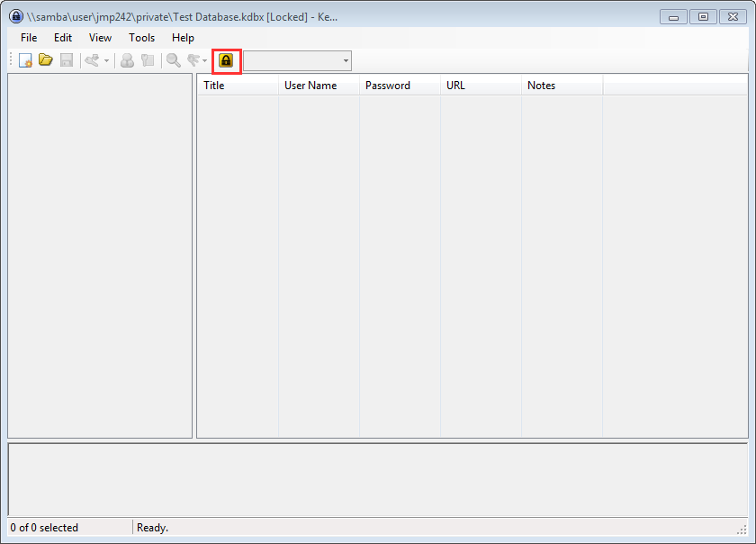
Task: Click the yellow padlock Lock Workspace icon
Action: [226, 60]
